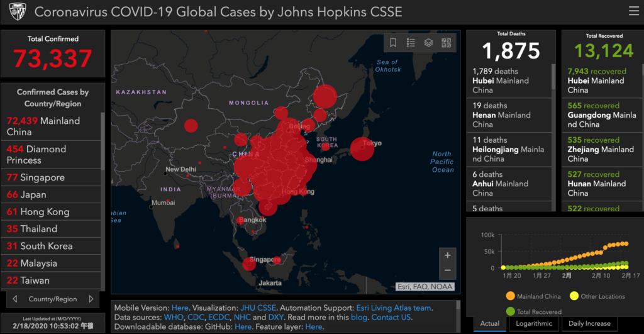The width and height of the screenshot is (644, 334).
Task: Open the ECDC data source link
Action: point(218,317)
